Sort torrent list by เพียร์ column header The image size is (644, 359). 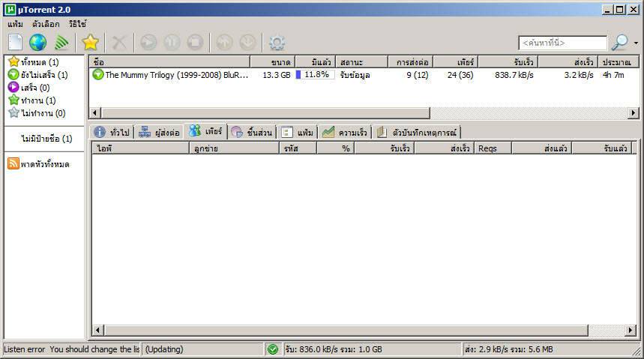456,62
